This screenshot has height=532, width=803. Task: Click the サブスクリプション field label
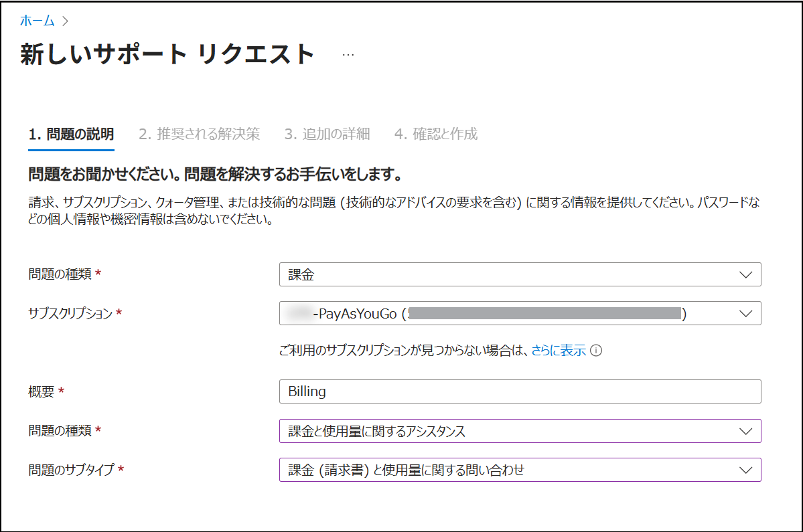(70, 313)
